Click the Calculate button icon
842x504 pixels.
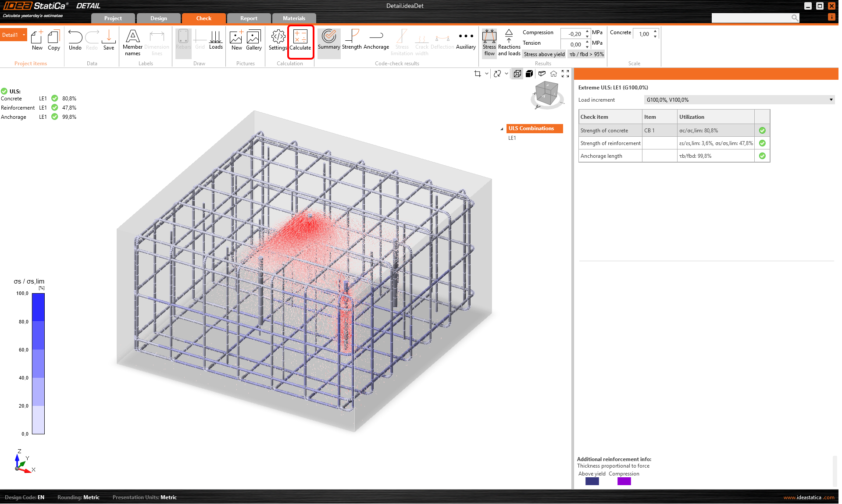coord(300,37)
